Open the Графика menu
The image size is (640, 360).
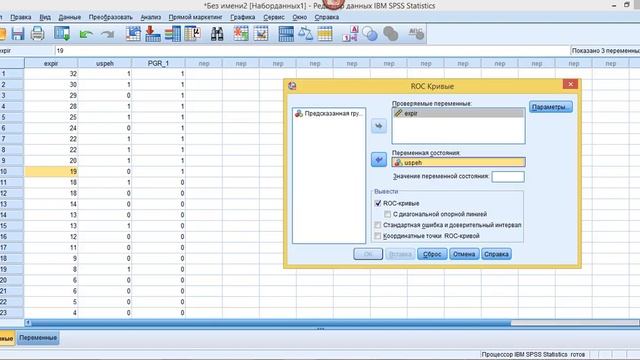(242, 17)
